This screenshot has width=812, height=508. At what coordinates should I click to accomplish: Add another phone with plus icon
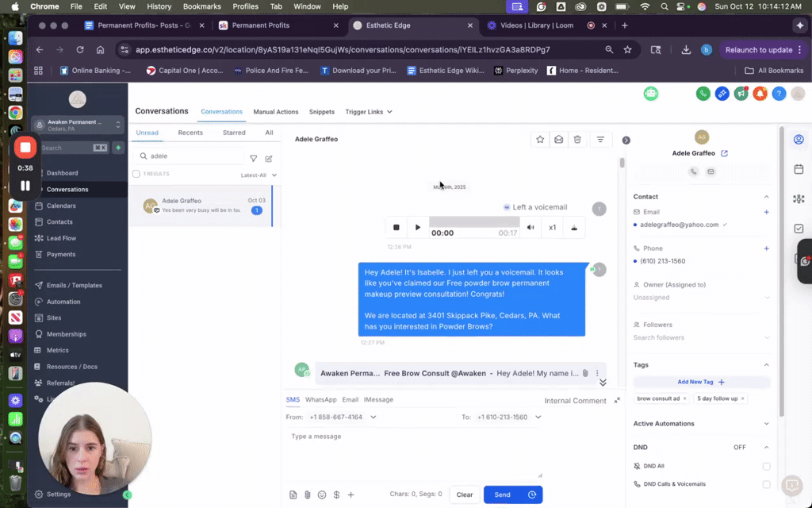[x=766, y=248]
